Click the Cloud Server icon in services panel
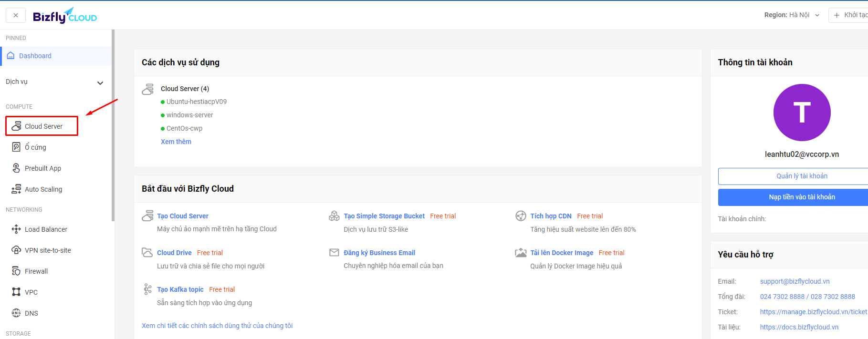The image size is (868, 339). tap(147, 89)
